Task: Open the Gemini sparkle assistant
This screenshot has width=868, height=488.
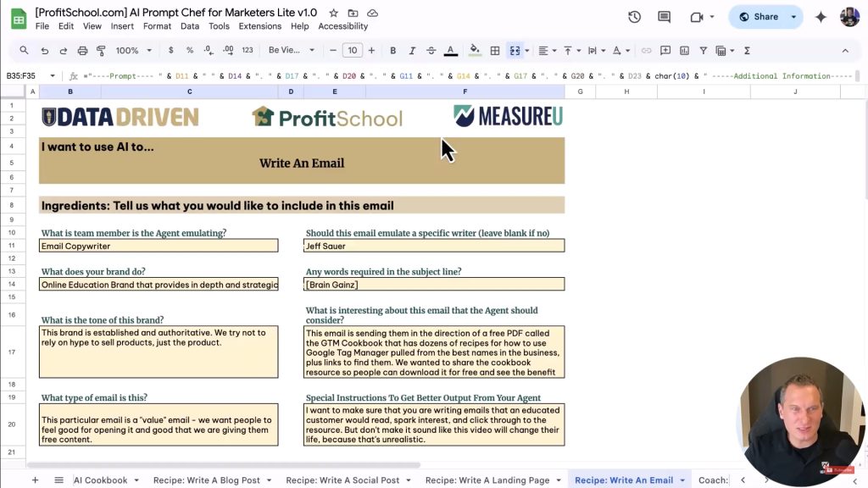Action: (821, 17)
